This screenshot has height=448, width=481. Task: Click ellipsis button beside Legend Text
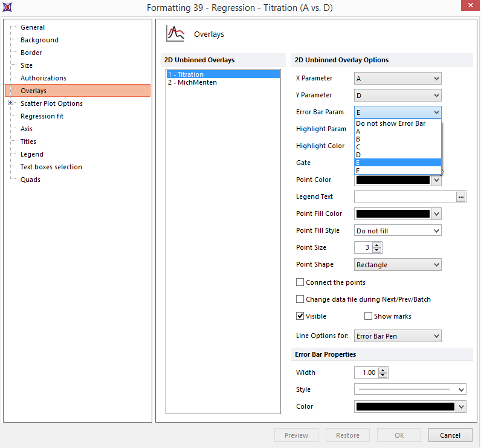click(462, 196)
